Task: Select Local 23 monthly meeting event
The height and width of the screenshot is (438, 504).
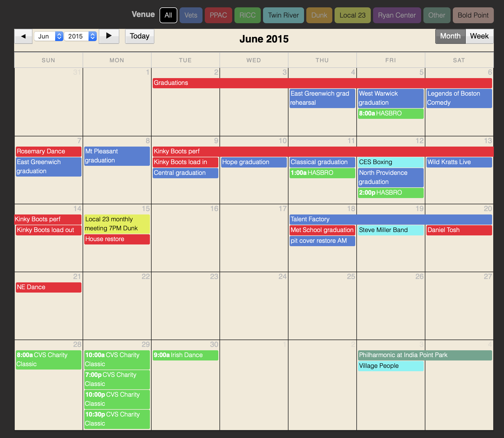Action: 117,224
